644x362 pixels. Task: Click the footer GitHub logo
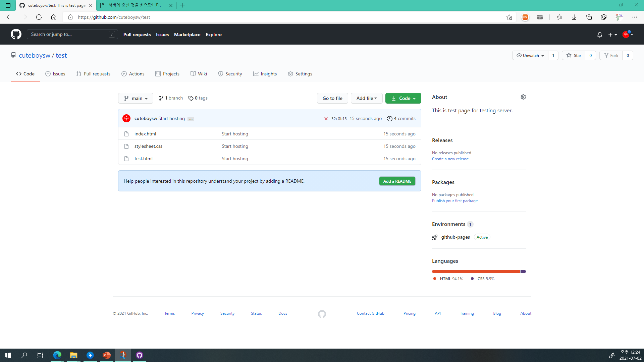point(322,314)
